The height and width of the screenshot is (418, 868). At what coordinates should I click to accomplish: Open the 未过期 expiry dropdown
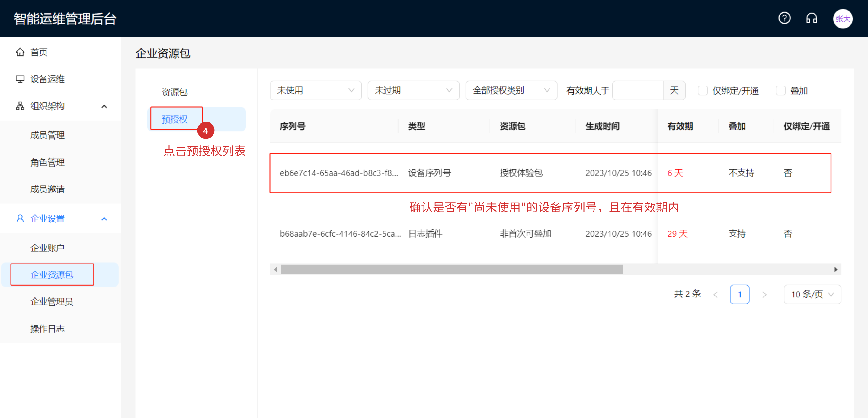point(413,90)
